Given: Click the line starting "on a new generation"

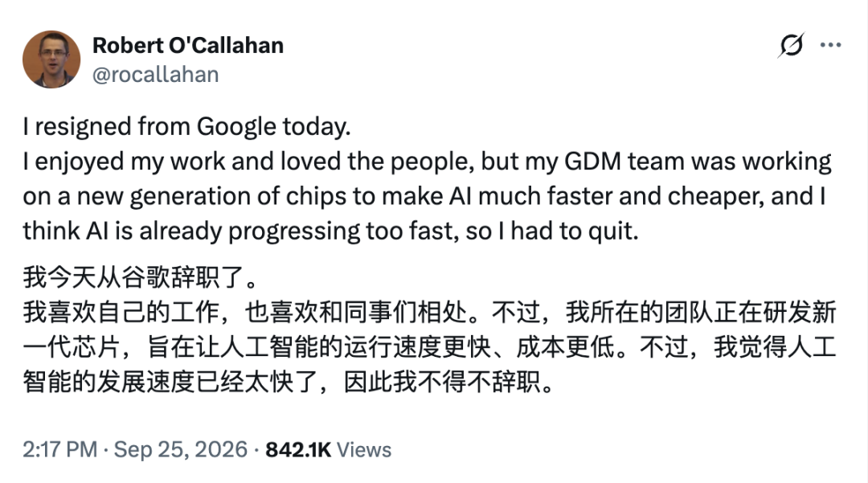Looking at the screenshot, I should tap(424, 196).
